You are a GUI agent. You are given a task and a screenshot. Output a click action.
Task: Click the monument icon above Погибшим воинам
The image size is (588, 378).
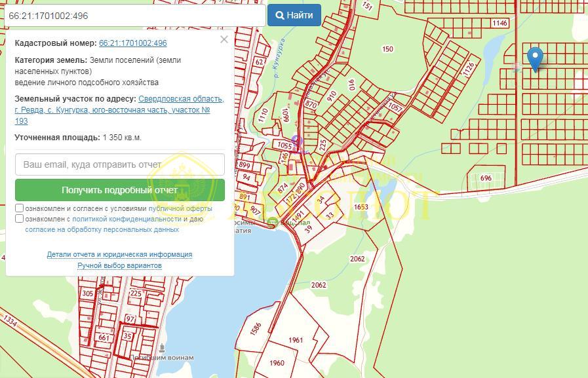162,348
